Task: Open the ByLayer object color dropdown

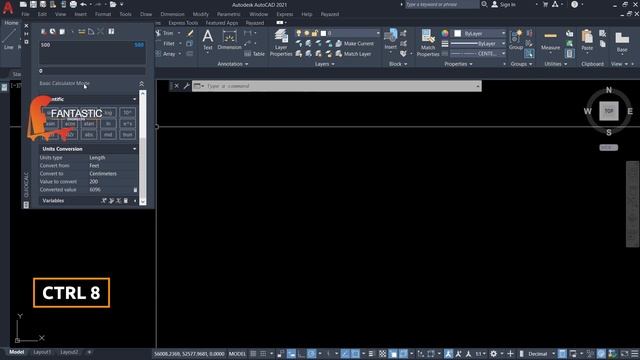Action: pos(480,33)
